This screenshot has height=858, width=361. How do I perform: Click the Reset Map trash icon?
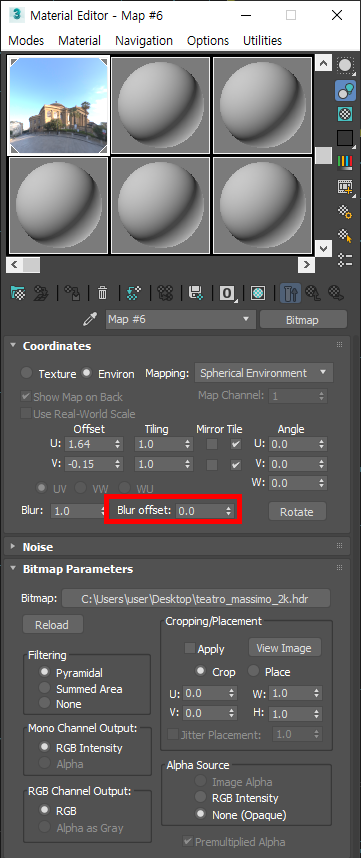102,293
